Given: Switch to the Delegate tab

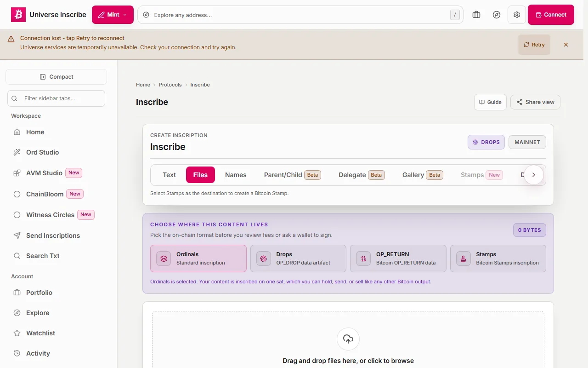Looking at the screenshot, I should [362, 175].
